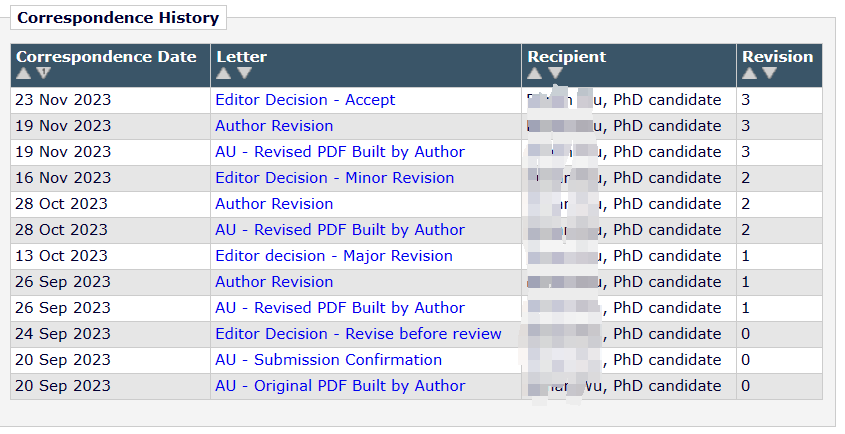
Task: Open Revised PDF letter from 19 Nov 2023
Action: [340, 152]
